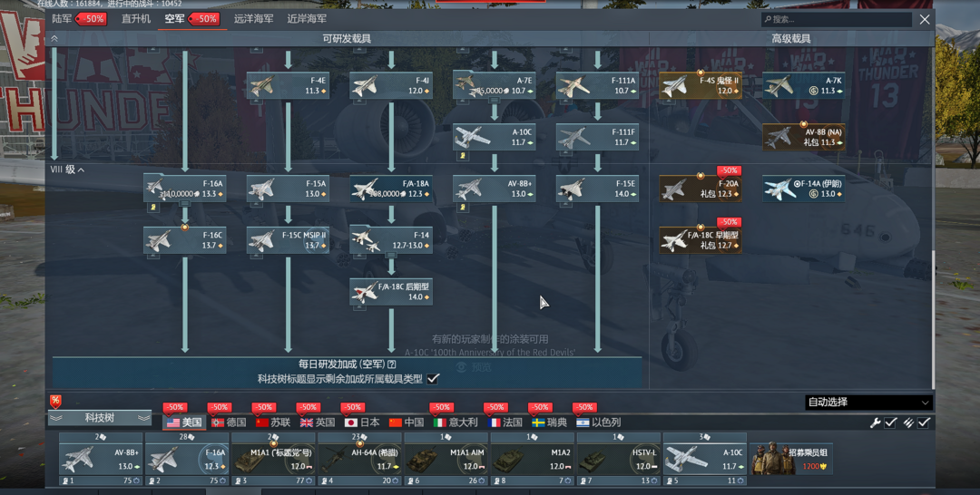Select F-16C aircraft in tech tree
This screenshot has width=980, height=495.
pyautogui.click(x=185, y=240)
